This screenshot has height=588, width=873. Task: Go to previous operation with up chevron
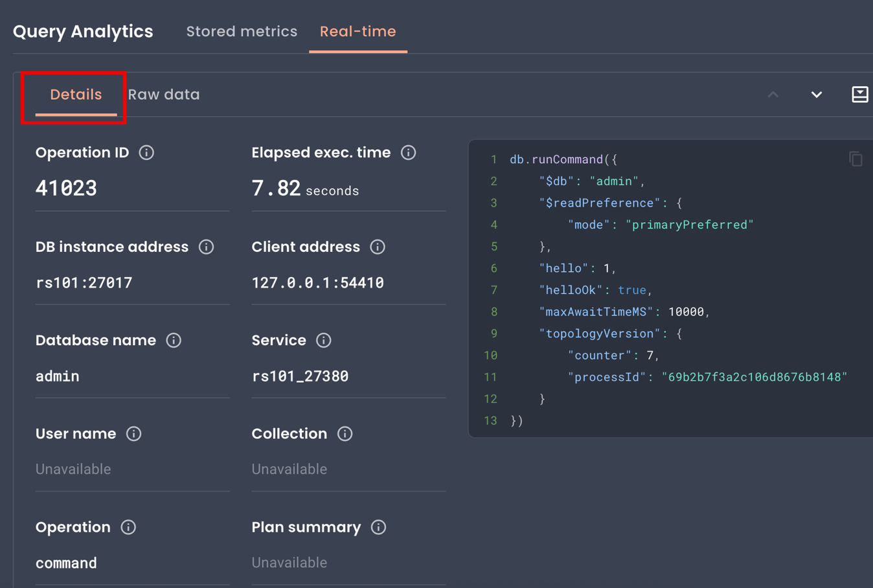[773, 95]
